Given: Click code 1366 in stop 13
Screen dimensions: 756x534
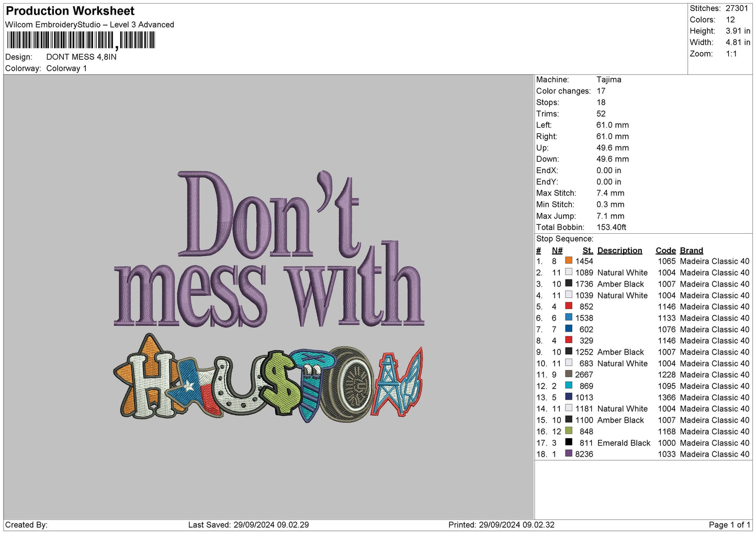Looking at the screenshot, I should point(667,397).
